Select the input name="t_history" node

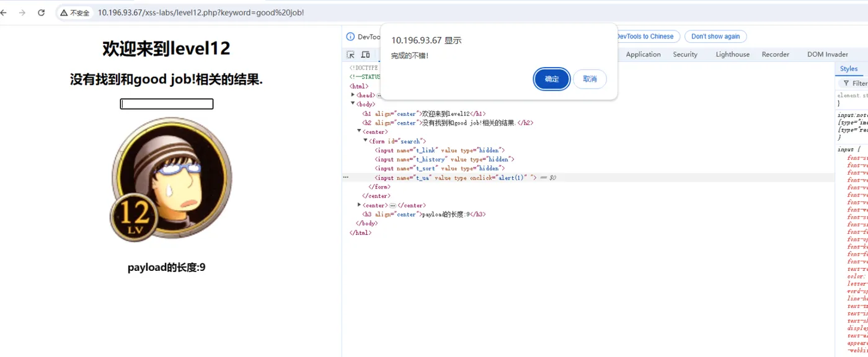[x=445, y=159]
